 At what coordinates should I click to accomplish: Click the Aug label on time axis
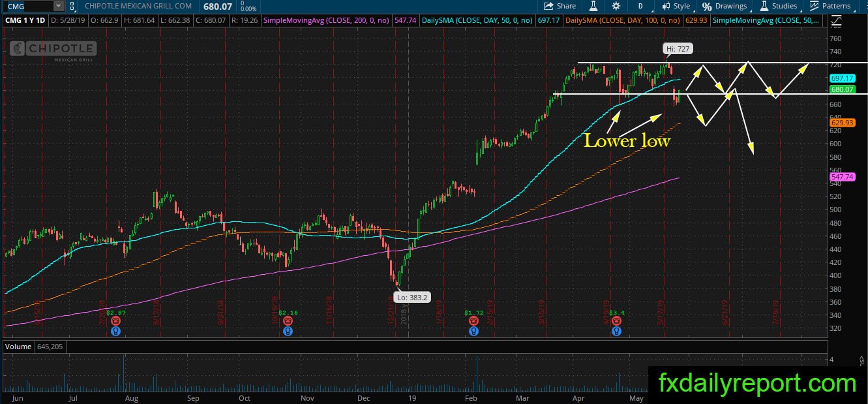click(130, 397)
